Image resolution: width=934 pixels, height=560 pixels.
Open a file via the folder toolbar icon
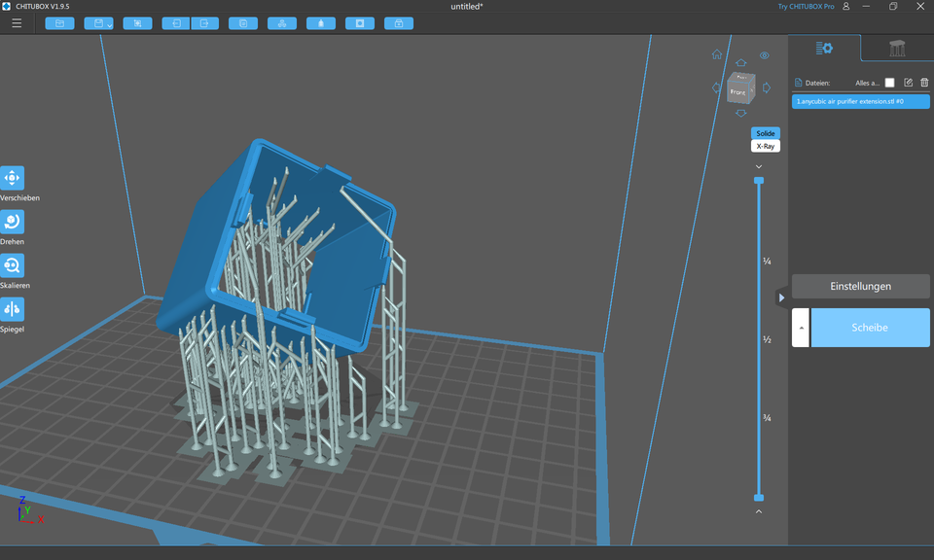click(x=59, y=22)
